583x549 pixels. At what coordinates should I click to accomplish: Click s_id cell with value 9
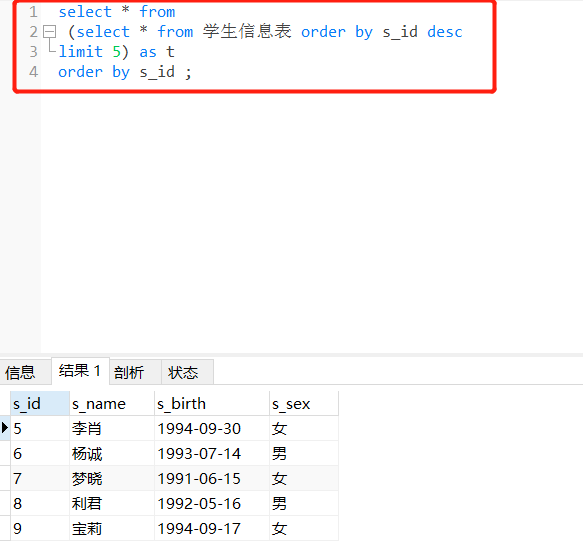[40, 528]
